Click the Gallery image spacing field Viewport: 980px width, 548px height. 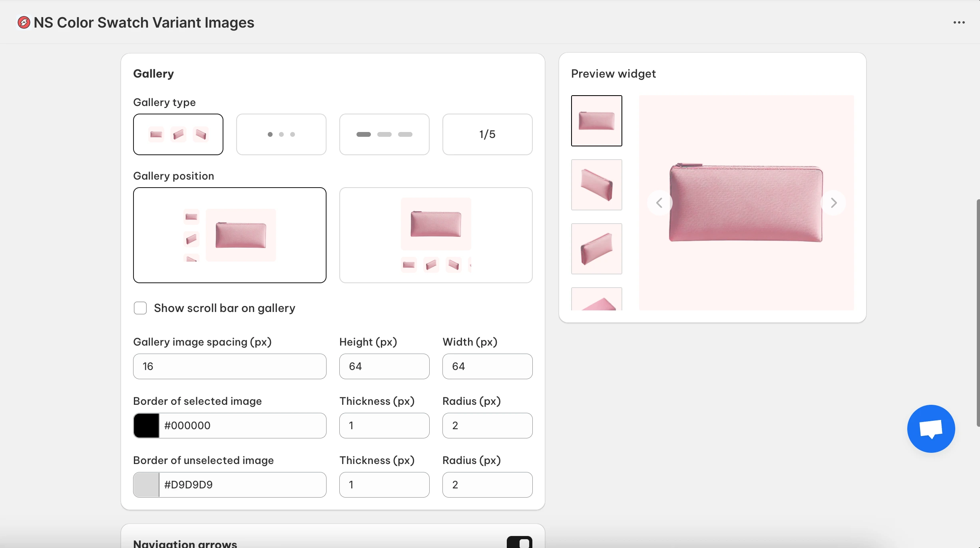point(229,366)
